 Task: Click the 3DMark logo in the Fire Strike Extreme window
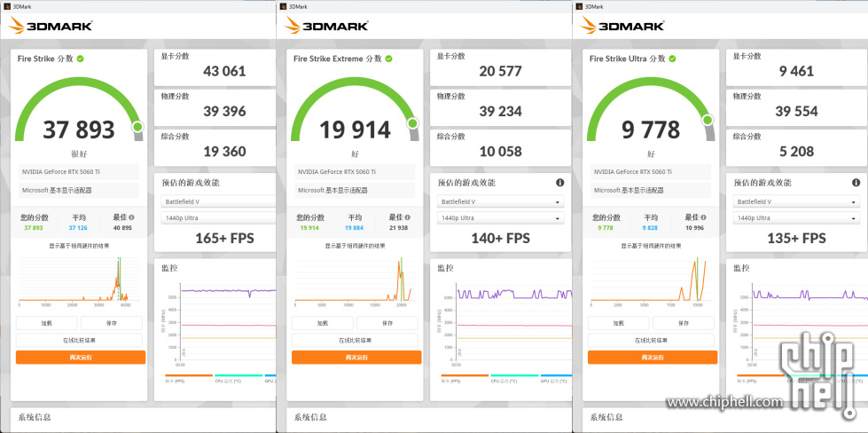(x=326, y=25)
